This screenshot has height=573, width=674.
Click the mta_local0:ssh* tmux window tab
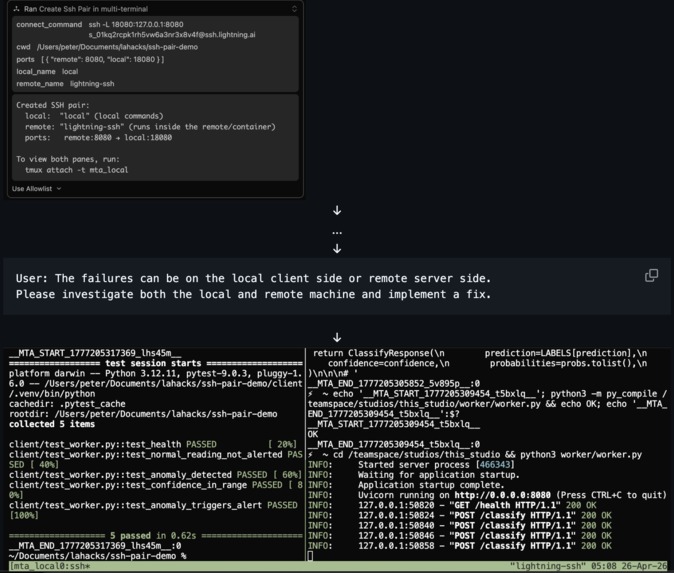50,566
